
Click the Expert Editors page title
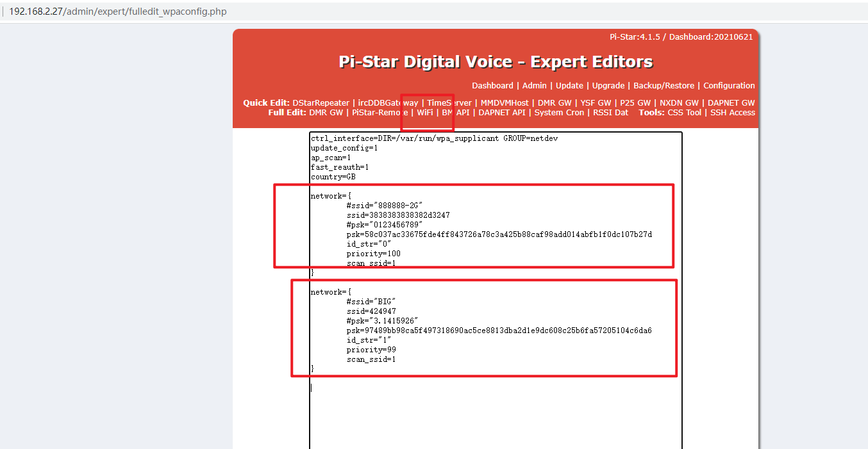pos(496,61)
